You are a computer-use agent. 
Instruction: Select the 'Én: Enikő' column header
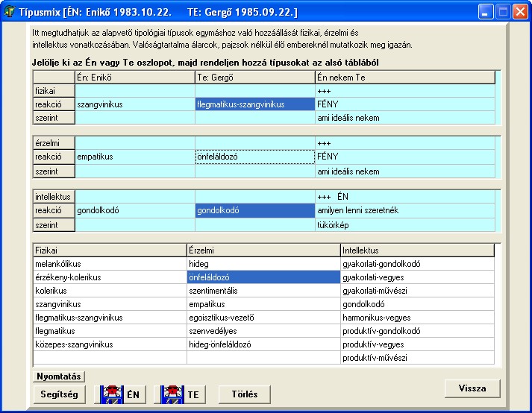click(x=135, y=78)
